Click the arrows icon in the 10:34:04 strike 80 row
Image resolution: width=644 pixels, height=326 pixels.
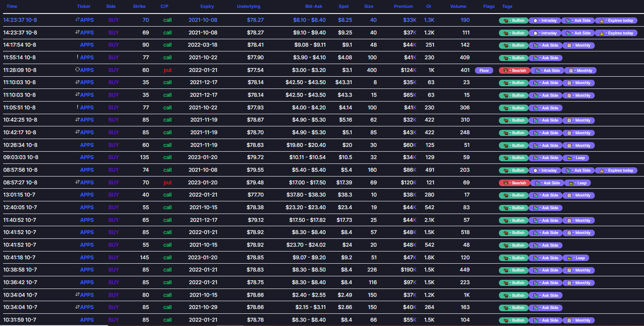click(x=77, y=295)
